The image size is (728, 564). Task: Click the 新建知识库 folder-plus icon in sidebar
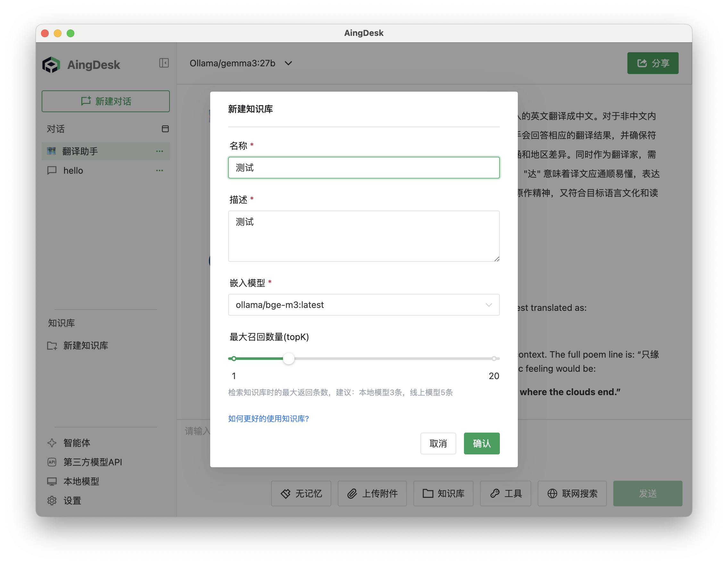coord(52,346)
